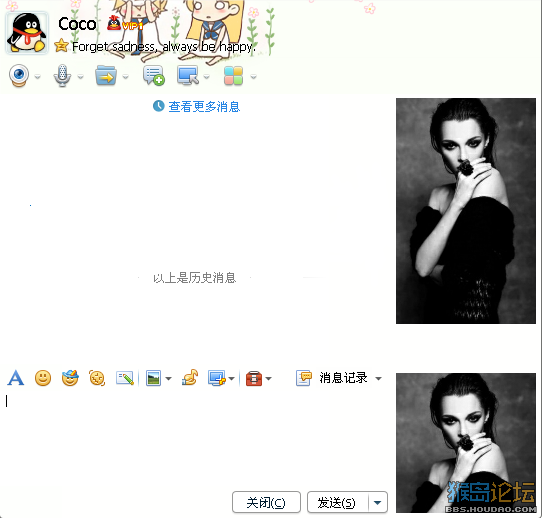The image size is (542, 518).
Task: Open the red toolbox icon
Action: [254, 378]
